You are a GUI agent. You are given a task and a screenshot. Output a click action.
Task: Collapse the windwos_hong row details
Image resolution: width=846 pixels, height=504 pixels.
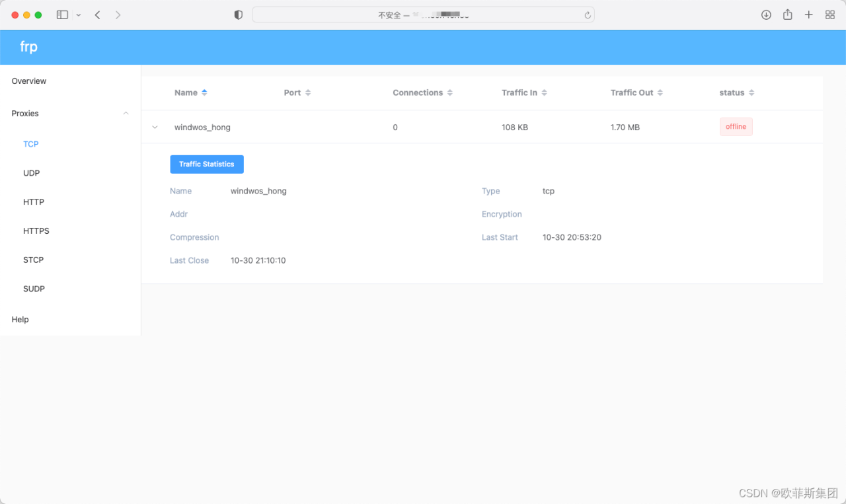[155, 127]
